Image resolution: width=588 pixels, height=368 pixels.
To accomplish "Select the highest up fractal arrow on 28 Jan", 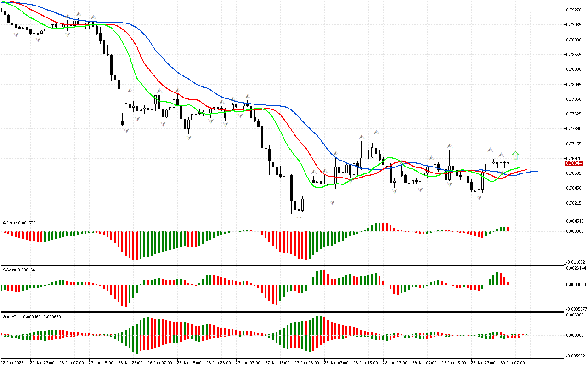I will (x=376, y=132).
